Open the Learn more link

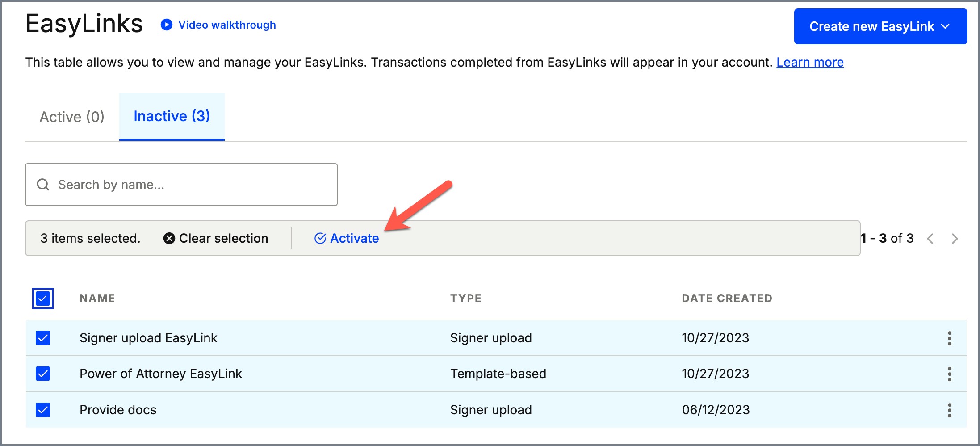[810, 62]
